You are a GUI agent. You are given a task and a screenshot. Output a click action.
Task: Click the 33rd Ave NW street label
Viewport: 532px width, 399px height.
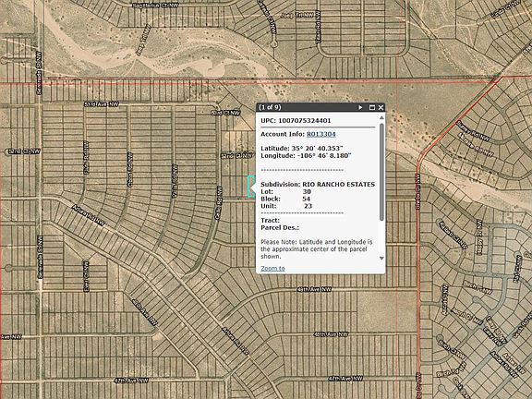click(x=102, y=104)
